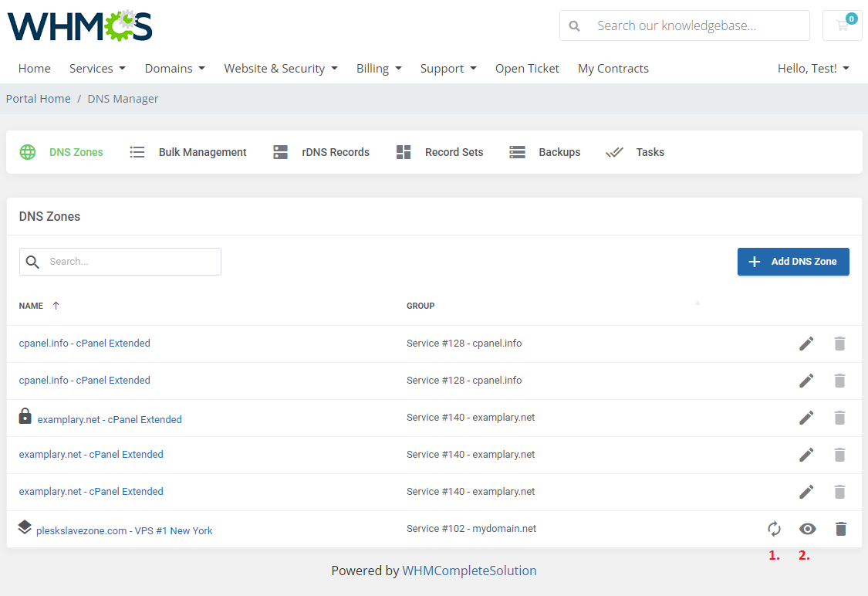Delete the second cpanel.info zone

[839, 381]
